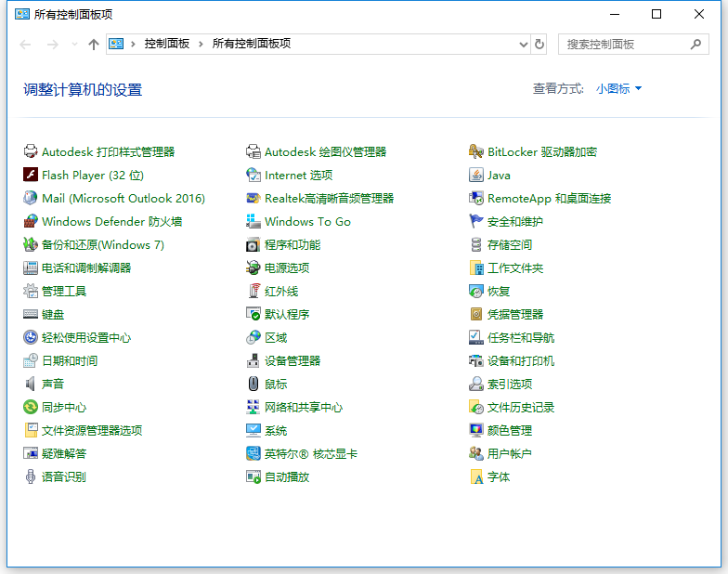Screen dimensions: 728x574
Task: Click the 索引选项 link
Action: coord(510,385)
